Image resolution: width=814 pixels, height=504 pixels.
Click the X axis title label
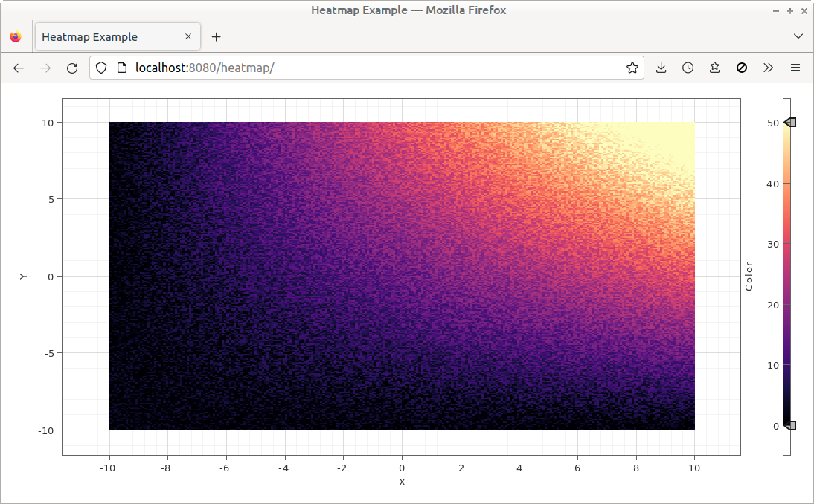[402, 482]
